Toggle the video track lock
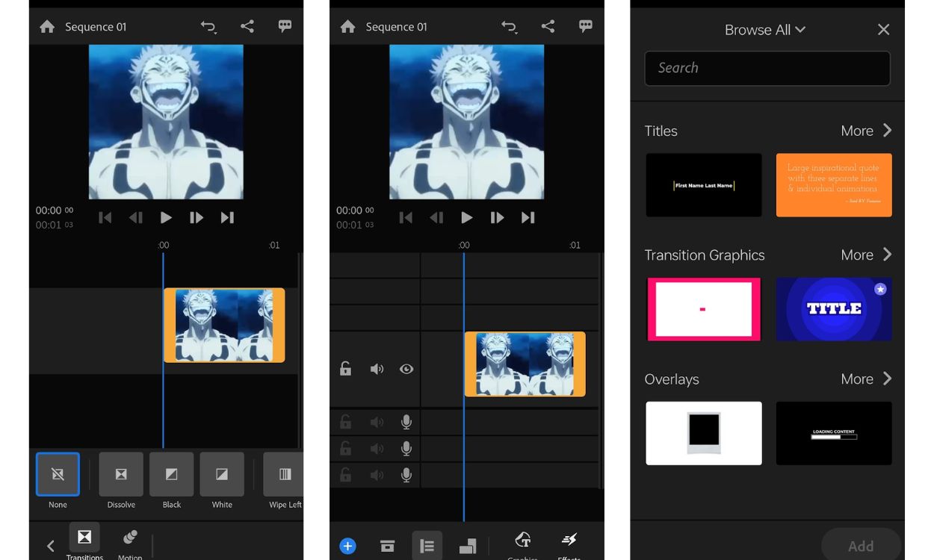Viewport: 934px width, 560px height. 345,368
